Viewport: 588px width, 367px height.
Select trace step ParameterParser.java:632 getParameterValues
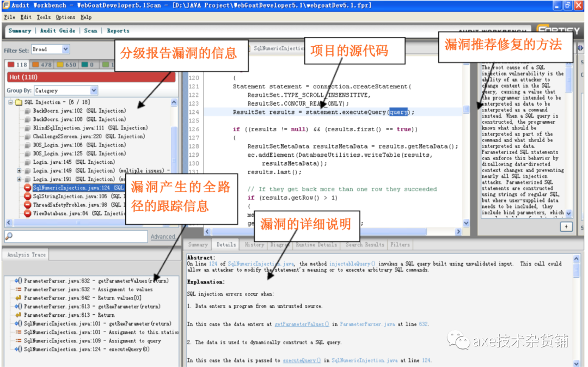click(96, 281)
